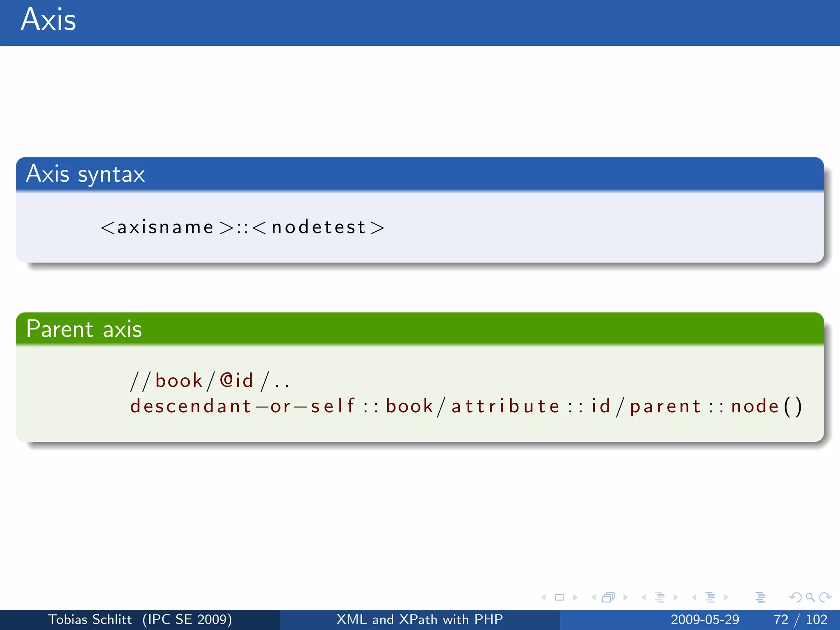Screen dimensions: 840x630
Task: Click the slide rectangle navigation icon
Action: [x=559, y=598]
